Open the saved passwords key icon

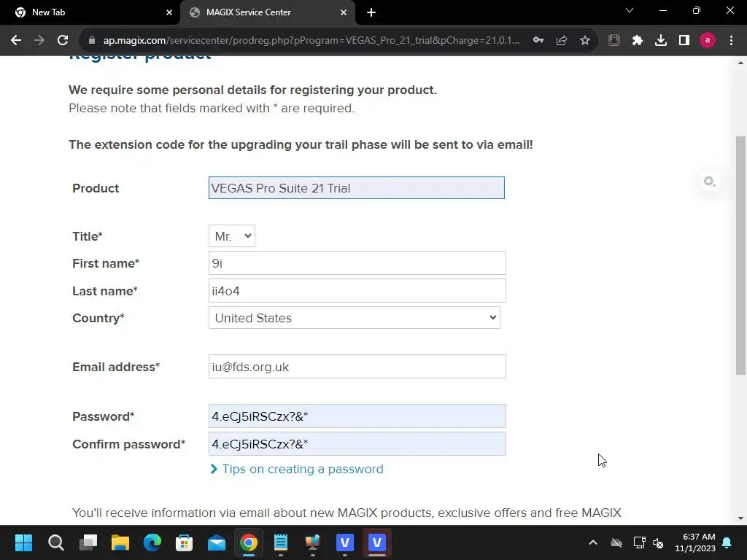tap(538, 41)
